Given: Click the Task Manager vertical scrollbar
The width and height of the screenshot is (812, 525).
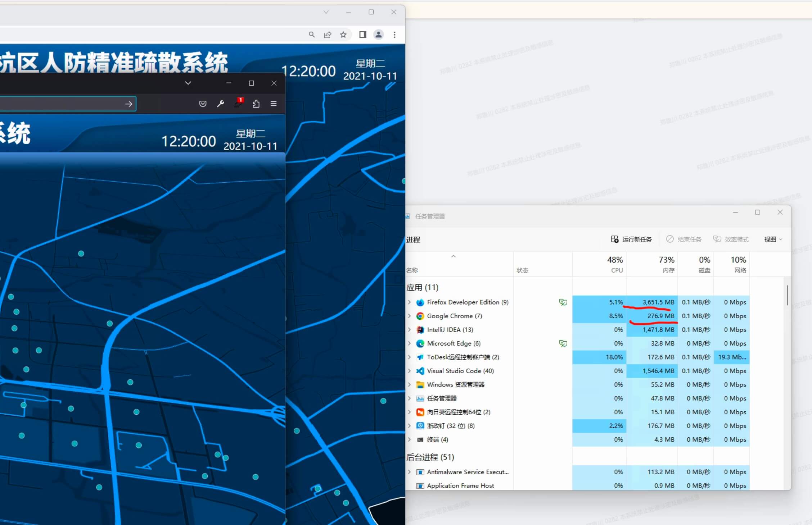Looking at the screenshot, I should 788,295.
